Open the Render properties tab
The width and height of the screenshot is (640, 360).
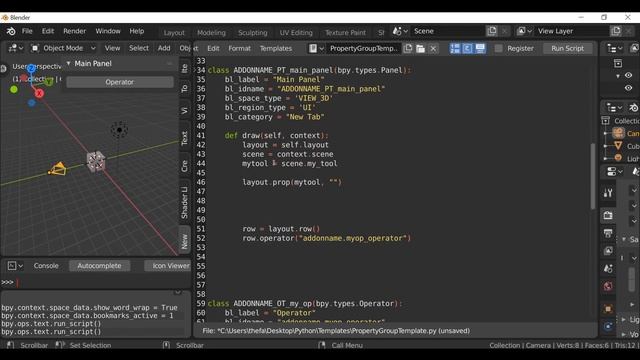608,215
